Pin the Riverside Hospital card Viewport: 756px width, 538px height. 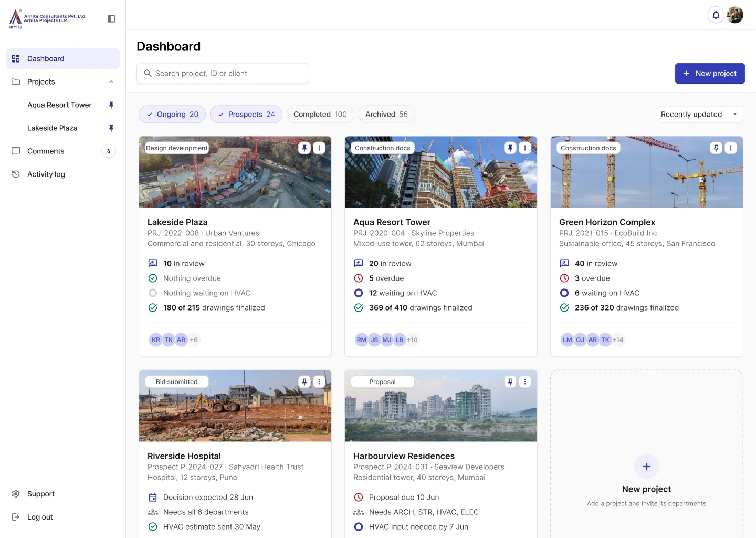point(304,382)
